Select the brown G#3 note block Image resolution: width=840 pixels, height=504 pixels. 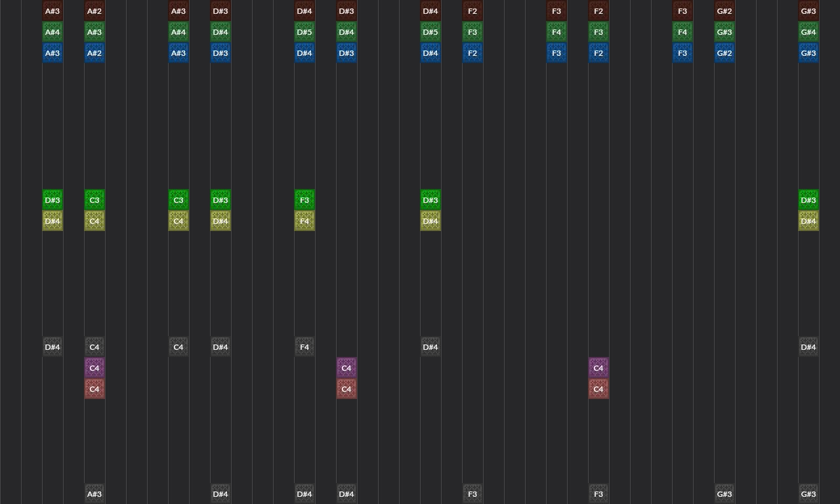[x=808, y=11]
